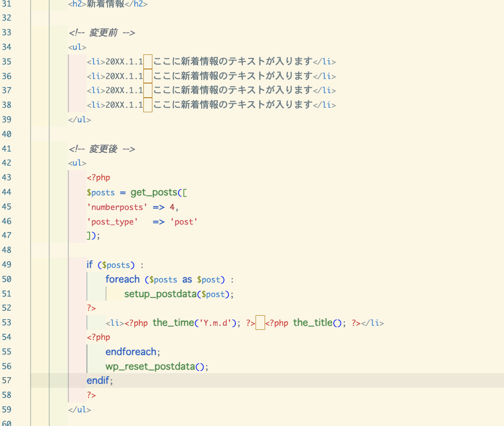
Task: Click the 'Y.m.d' date format string
Action: (215, 323)
